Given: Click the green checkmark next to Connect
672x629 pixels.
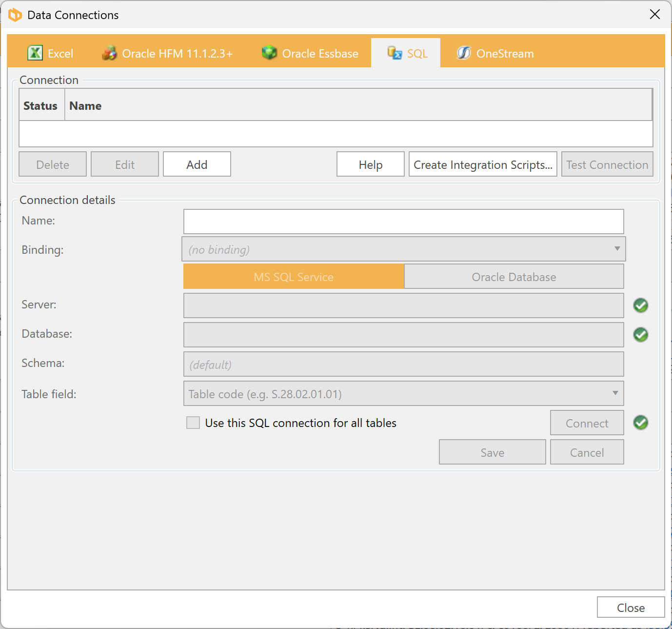Looking at the screenshot, I should [x=640, y=423].
